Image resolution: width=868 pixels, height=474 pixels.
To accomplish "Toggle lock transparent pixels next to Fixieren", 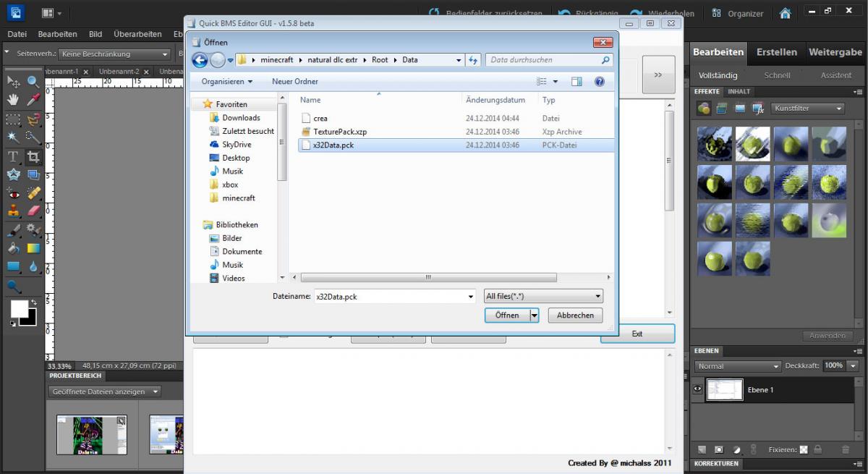I will [803, 449].
